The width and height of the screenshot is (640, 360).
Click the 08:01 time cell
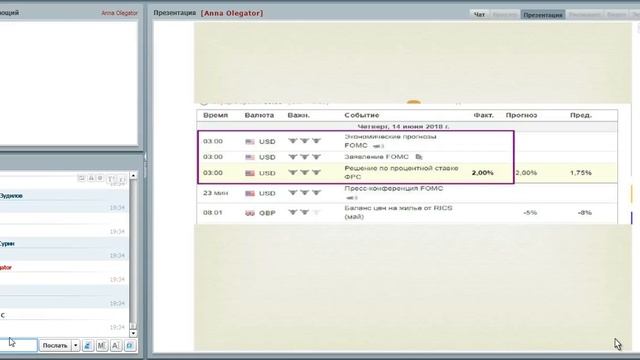(x=213, y=213)
